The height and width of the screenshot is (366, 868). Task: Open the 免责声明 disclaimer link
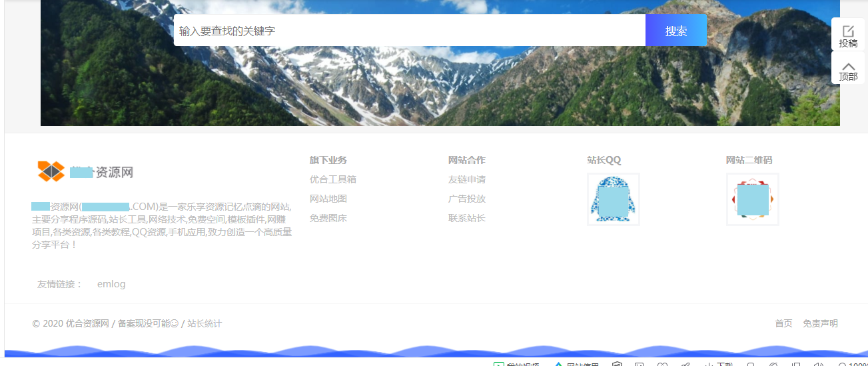[820, 323]
